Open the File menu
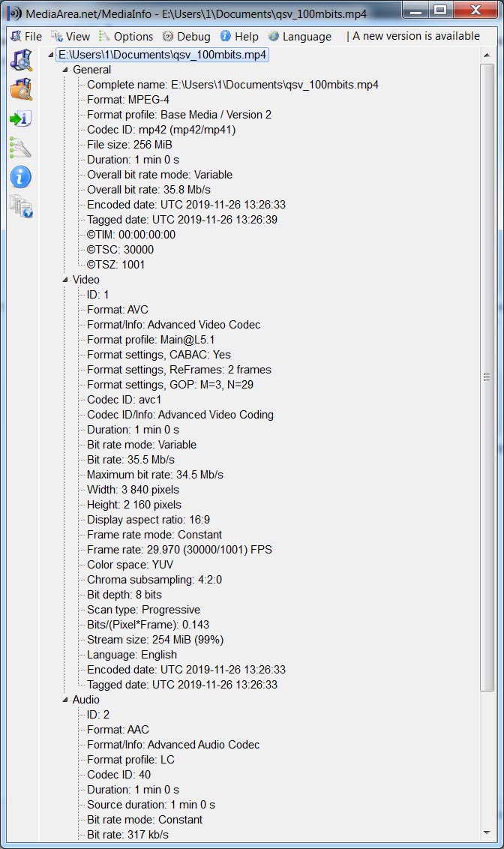 (x=26, y=36)
